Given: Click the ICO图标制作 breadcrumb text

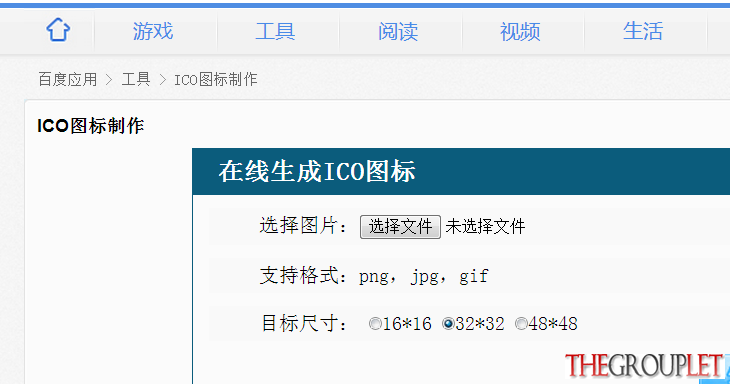Looking at the screenshot, I should click(216, 80).
